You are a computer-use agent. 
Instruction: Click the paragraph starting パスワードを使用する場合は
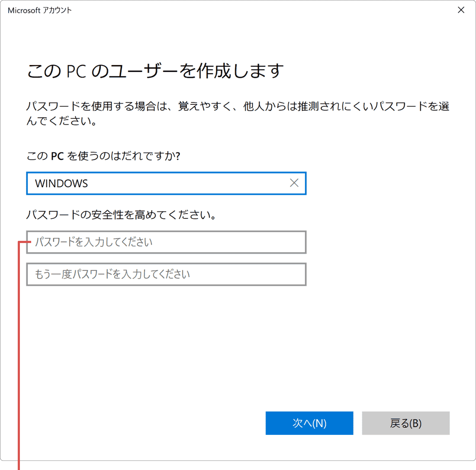(x=238, y=113)
